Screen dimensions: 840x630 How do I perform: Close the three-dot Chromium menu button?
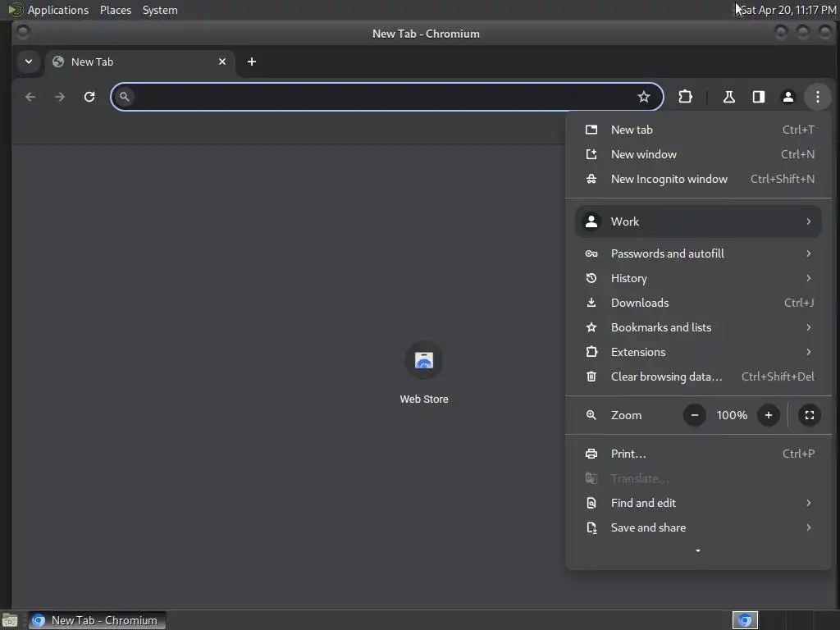[x=818, y=97]
